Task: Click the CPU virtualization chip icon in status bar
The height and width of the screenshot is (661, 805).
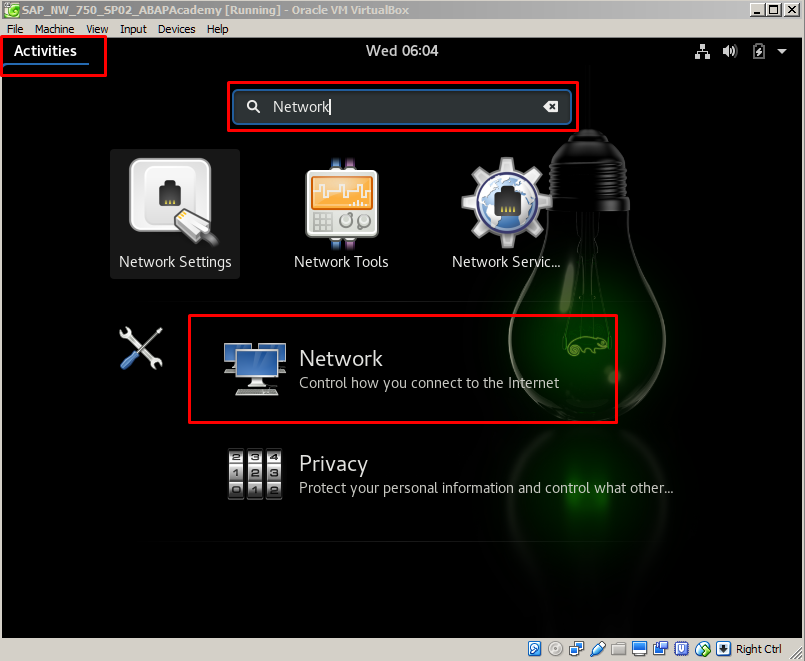Action: (x=681, y=649)
